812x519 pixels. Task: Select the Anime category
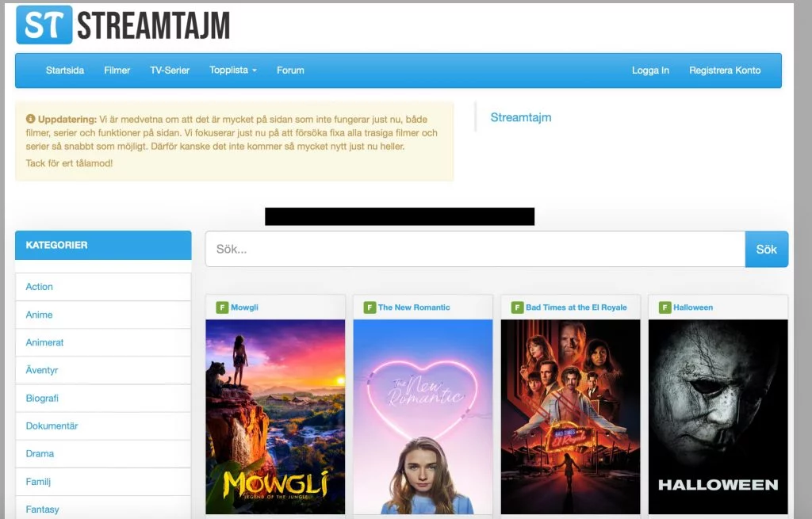[39, 315]
